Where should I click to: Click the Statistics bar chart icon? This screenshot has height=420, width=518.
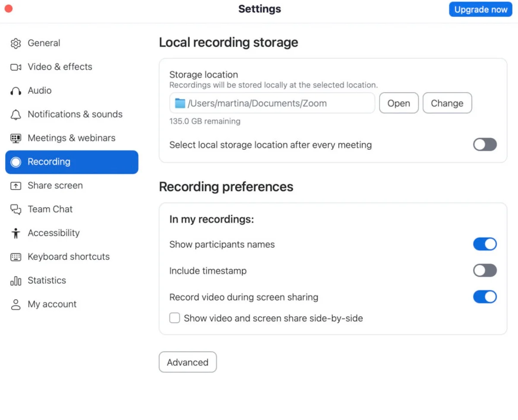(16, 281)
